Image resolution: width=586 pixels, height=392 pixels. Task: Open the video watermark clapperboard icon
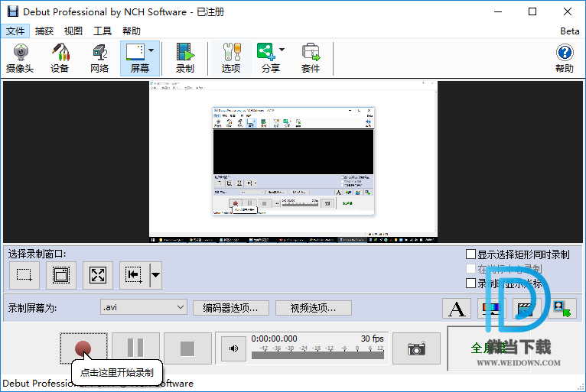click(526, 309)
